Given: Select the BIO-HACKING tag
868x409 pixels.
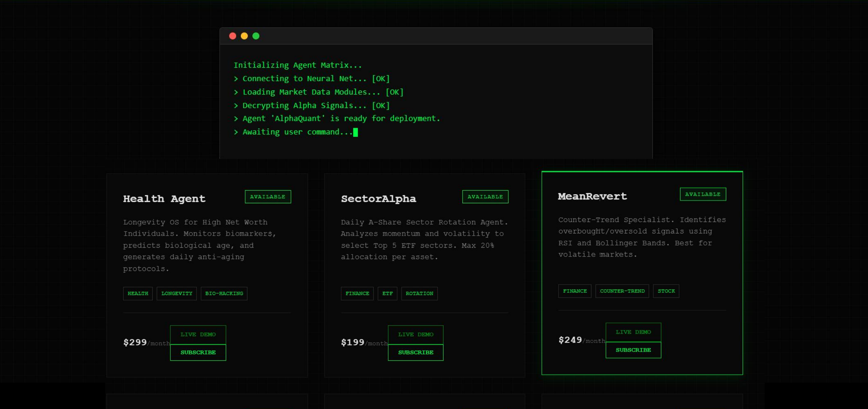Looking at the screenshot, I should tap(224, 293).
